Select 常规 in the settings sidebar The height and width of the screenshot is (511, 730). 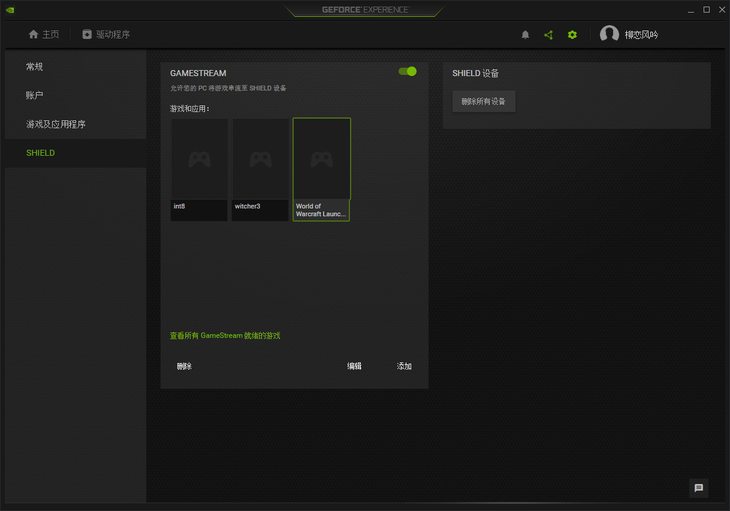(76, 67)
